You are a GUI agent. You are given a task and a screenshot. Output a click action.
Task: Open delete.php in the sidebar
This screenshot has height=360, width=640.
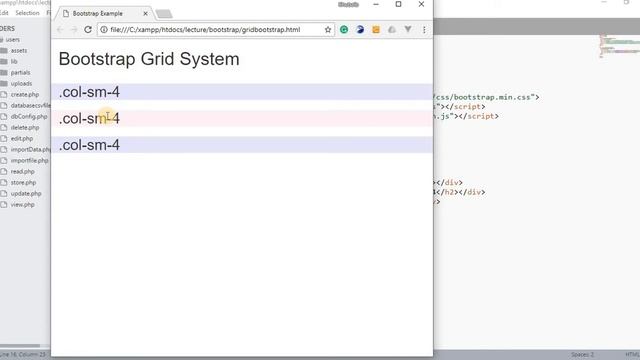(x=25, y=128)
